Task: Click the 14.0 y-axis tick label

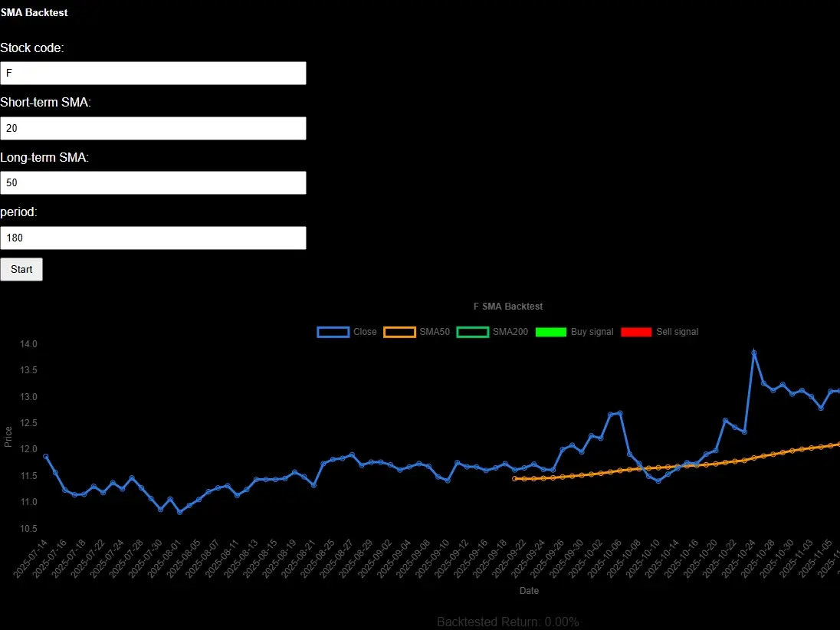Action: point(28,345)
